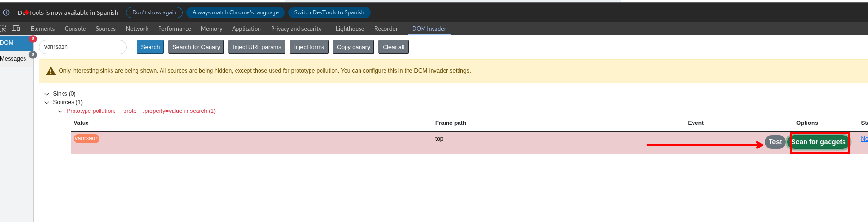Open the DOM Invader tab

click(x=429, y=29)
